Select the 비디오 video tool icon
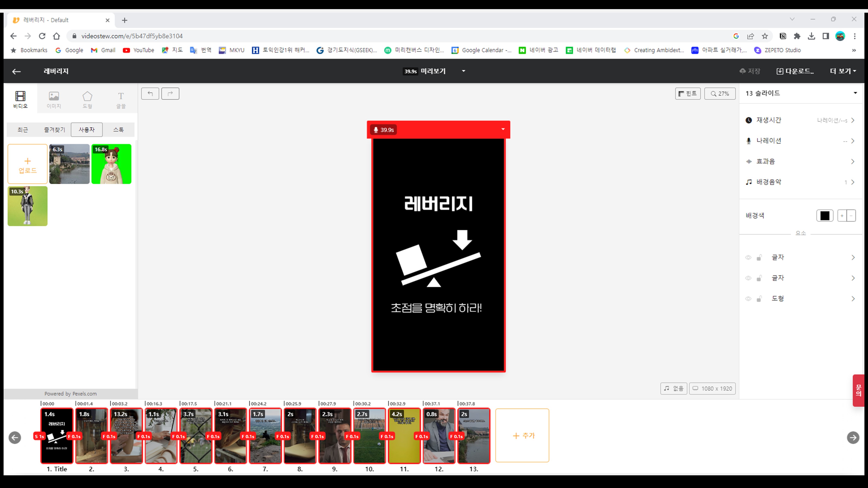Image resolution: width=868 pixels, height=488 pixels. [x=20, y=99]
